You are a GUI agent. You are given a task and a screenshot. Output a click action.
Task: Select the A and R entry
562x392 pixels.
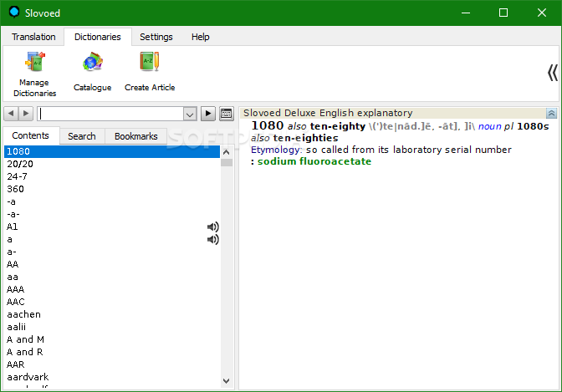[112, 352]
